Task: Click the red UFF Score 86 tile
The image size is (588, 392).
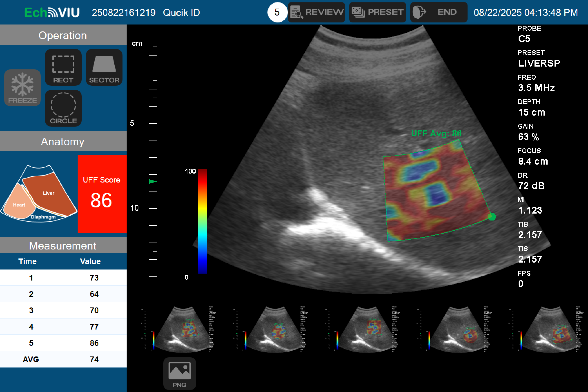Action: (102, 194)
